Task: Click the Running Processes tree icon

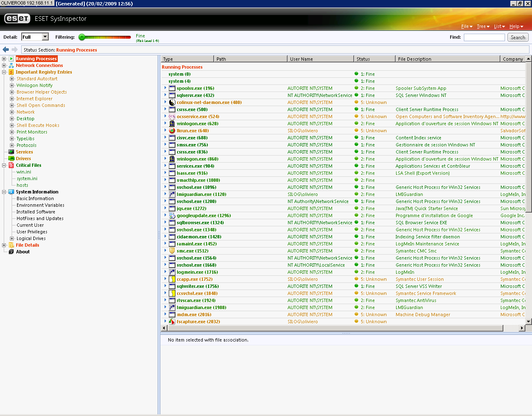Action: tap(12, 59)
